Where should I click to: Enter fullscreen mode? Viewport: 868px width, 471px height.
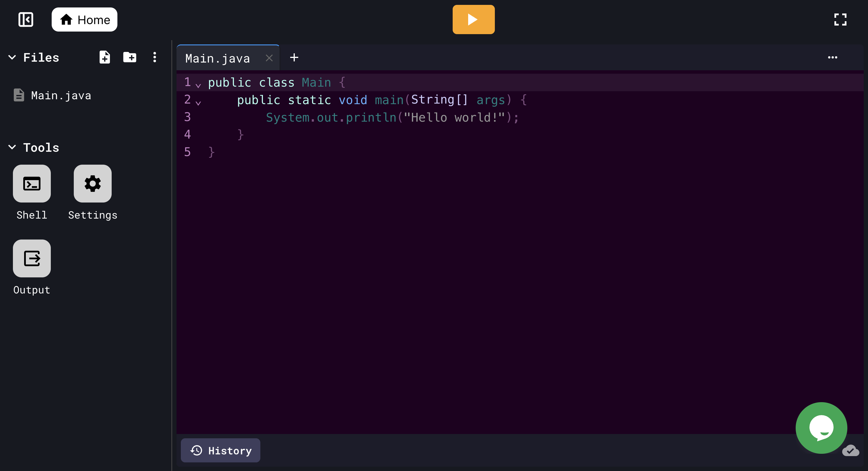(x=840, y=20)
